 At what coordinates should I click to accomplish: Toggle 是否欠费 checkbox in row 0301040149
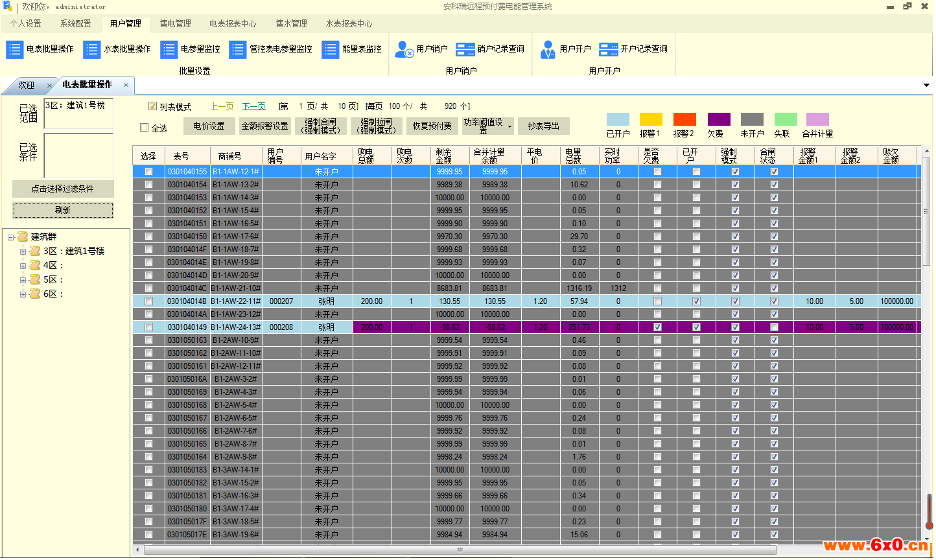[657, 327]
